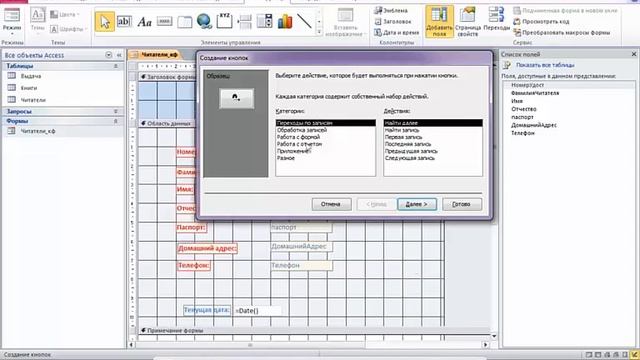Open Все объекты Access dropdown arrow
640x360 pixels.
point(109,55)
